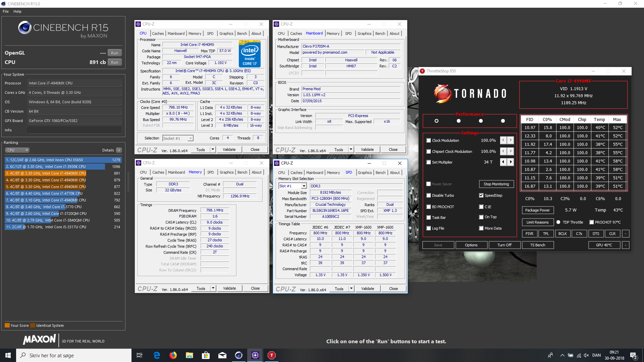Switch to Caches tab in top-left CPU-Z

pyautogui.click(x=158, y=34)
